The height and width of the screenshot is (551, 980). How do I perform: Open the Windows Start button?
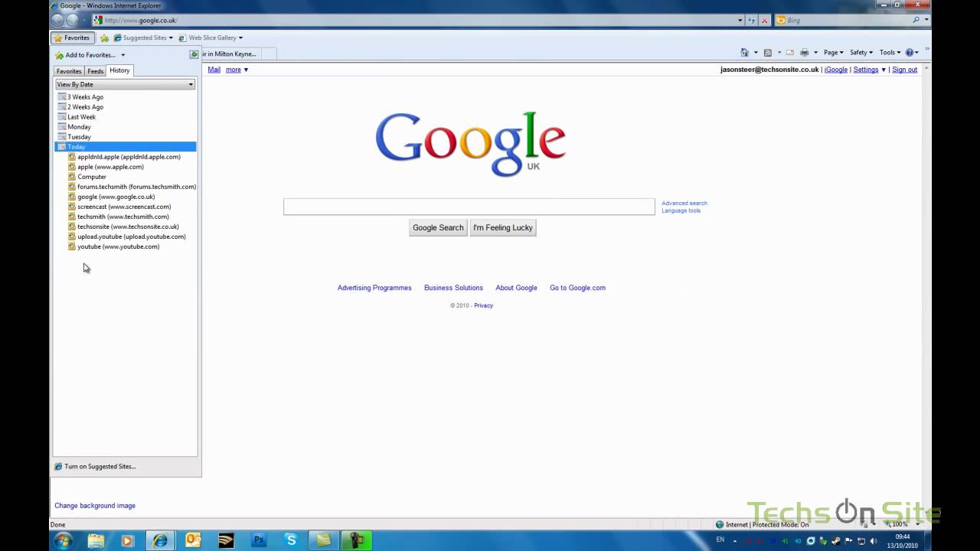coord(64,540)
